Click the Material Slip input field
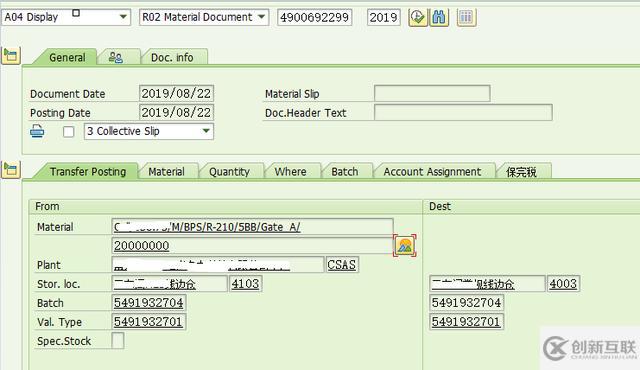The width and height of the screenshot is (640, 370). (432, 93)
